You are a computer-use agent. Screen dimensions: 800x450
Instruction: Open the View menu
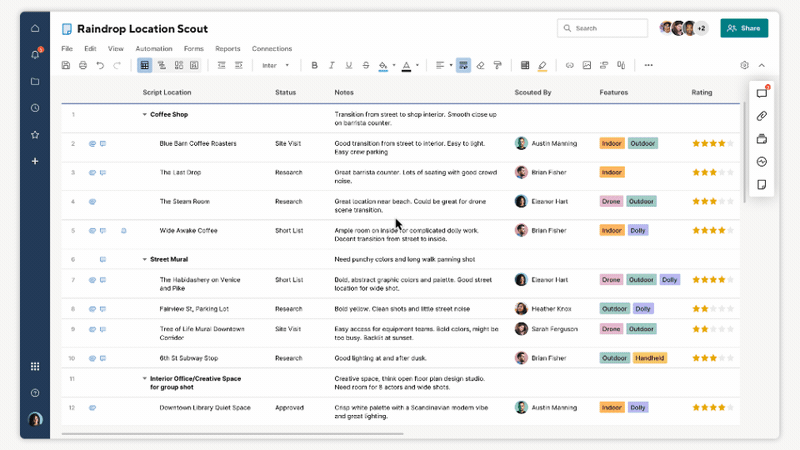[116, 48]
